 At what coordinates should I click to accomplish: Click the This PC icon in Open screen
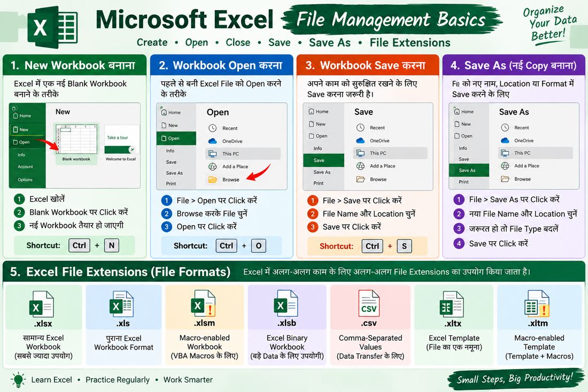[213, 154]
